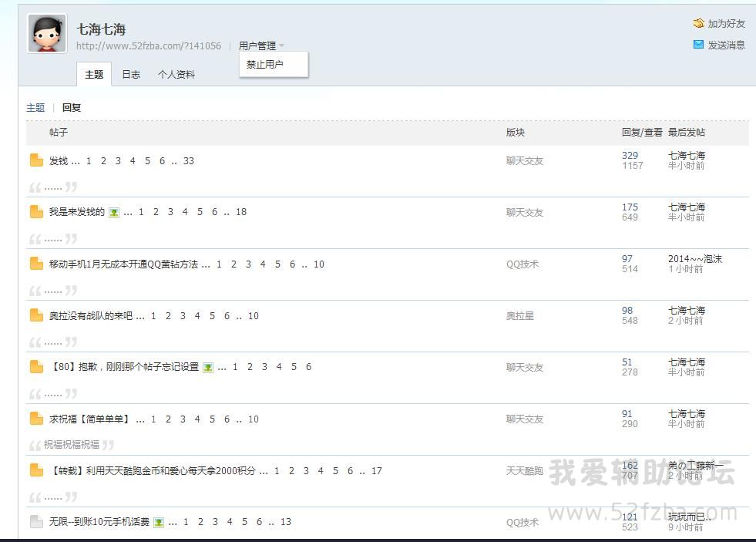Go to page 10 of 求祝福 thread

tap(253, 419)
